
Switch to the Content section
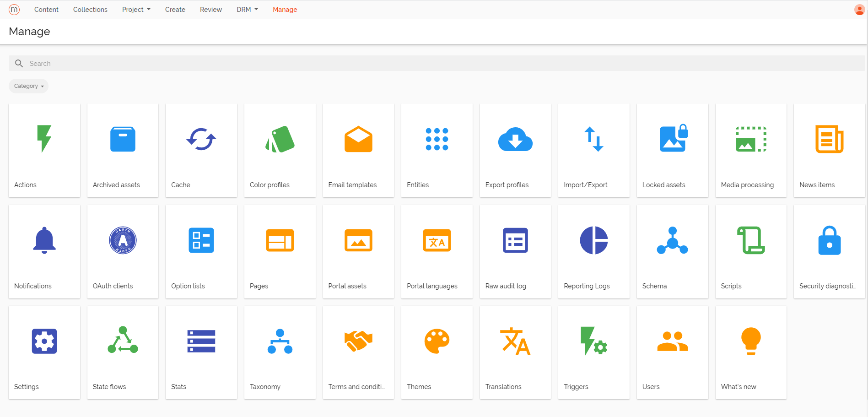[46, 9]
